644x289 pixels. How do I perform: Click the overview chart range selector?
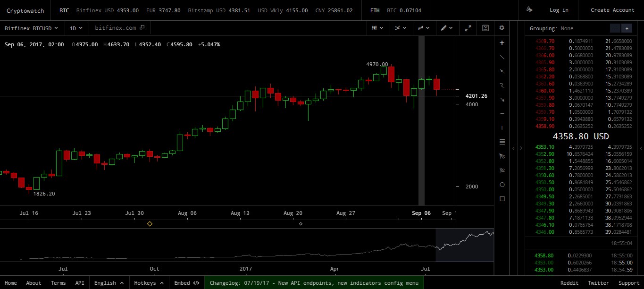(465, 245)
